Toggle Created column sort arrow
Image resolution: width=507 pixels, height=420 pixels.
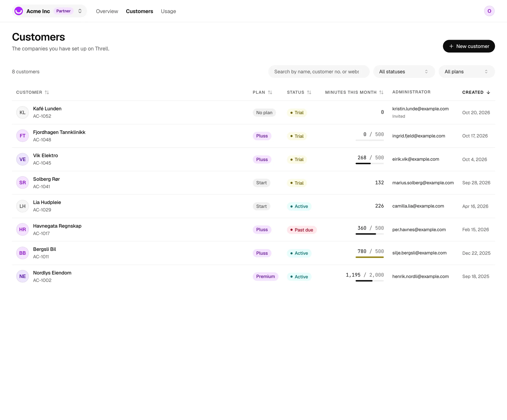click(x=488, y=92)
